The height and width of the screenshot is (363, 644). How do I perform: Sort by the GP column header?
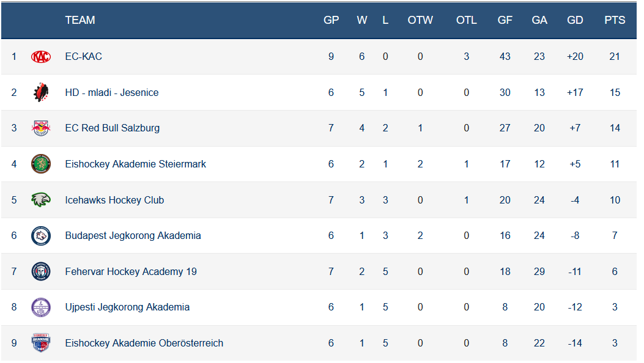pos(331,20)
